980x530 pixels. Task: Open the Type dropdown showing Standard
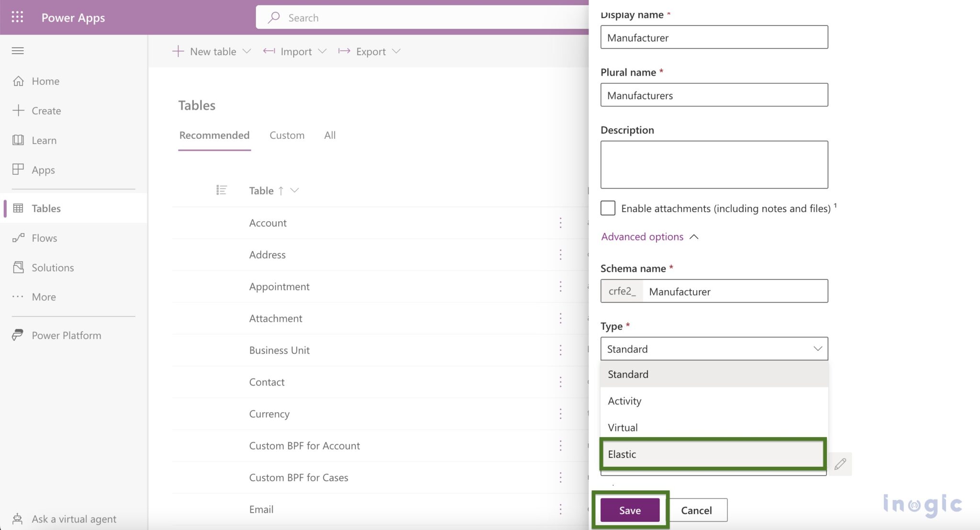pos(713,349)
